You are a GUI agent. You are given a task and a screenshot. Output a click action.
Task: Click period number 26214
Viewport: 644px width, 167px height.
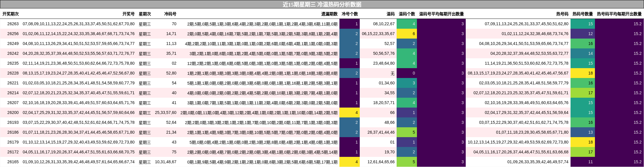(13, 93)
